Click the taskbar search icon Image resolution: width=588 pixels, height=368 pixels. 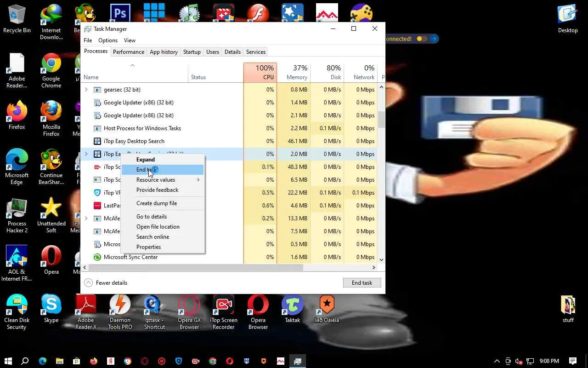tap(25, 361)
